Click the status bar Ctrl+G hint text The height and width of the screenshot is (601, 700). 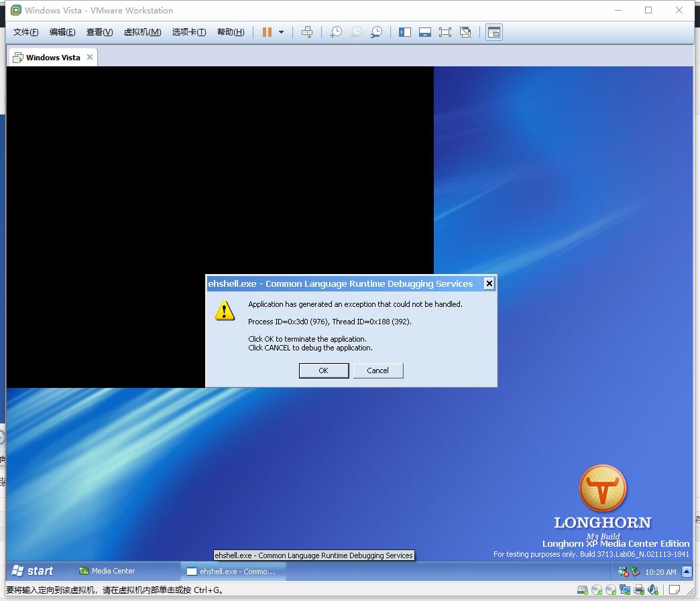point(114,590)
